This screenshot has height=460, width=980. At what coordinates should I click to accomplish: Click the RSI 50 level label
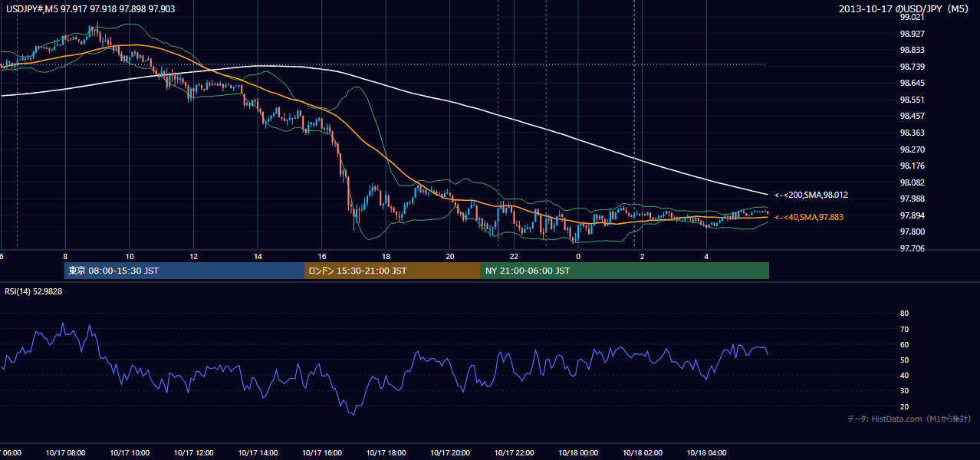coord(904,360)
